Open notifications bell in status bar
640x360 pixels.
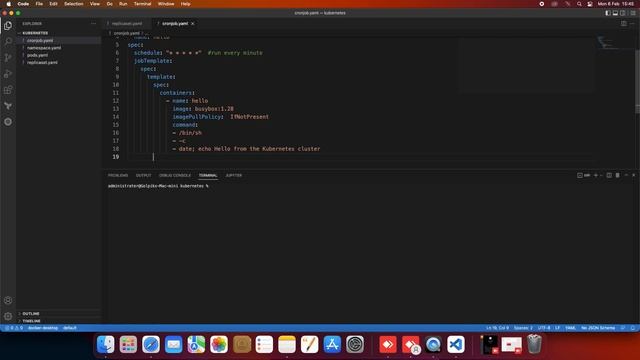point(633,328)
